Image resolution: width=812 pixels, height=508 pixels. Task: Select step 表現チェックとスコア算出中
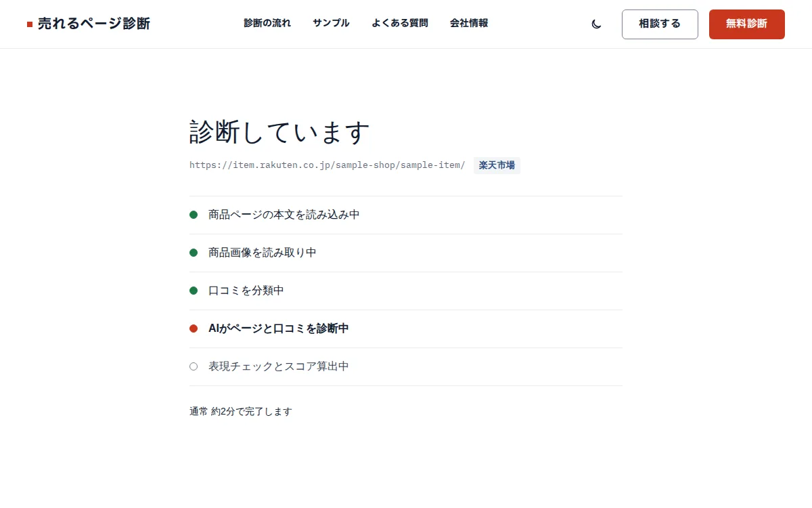406,366
